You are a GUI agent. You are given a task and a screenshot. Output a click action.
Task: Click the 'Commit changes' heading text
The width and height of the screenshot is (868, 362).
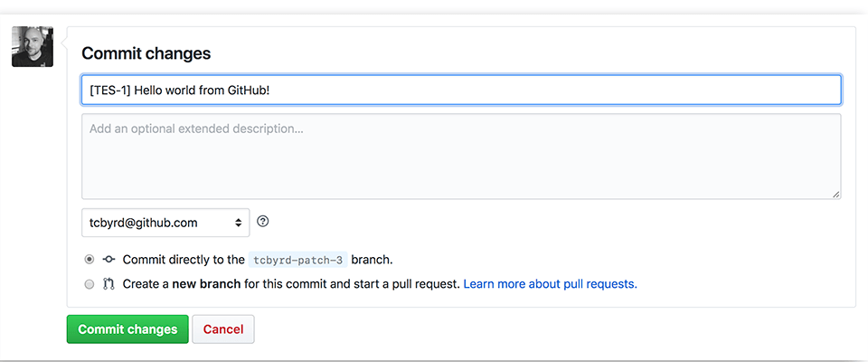[146, 53]
